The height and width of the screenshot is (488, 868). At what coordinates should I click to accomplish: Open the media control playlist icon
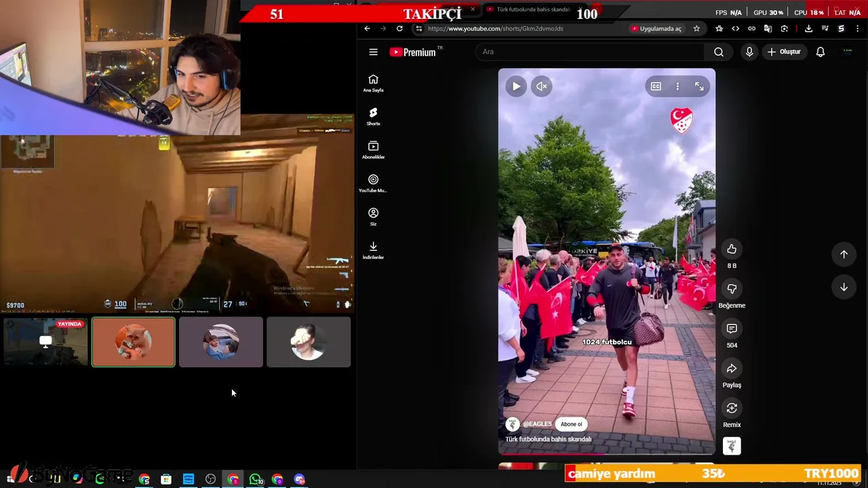point(825,28)
